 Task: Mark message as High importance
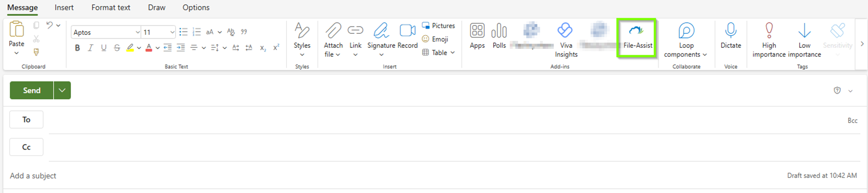(769, 40)
